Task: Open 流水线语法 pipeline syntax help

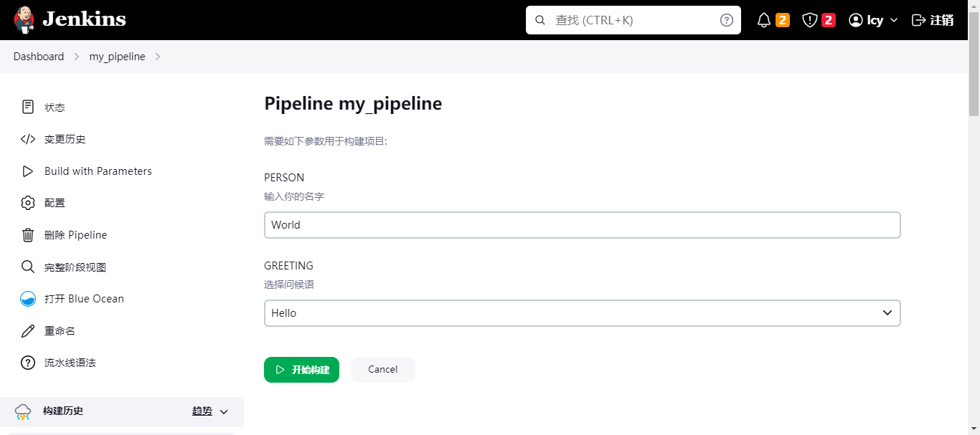Action: click(70, 363)
